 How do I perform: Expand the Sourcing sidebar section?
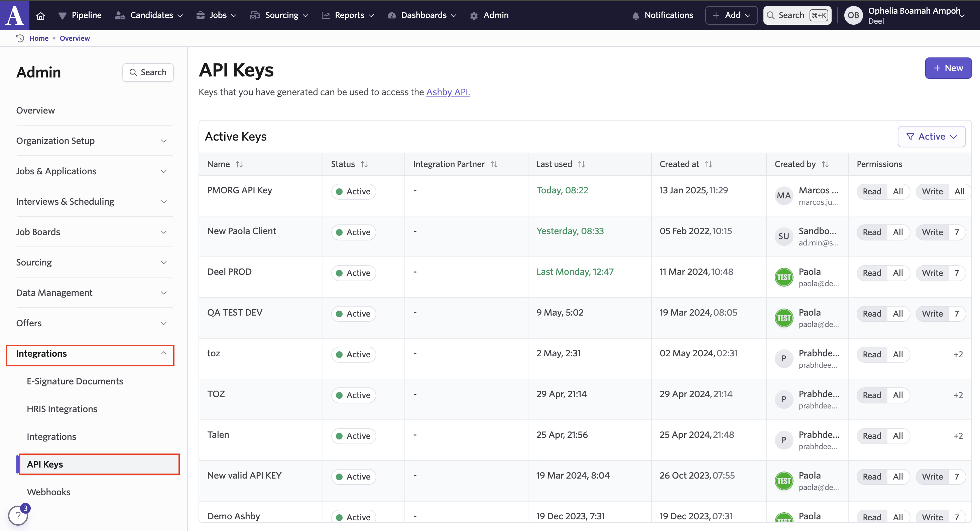[x=94, y=262]
